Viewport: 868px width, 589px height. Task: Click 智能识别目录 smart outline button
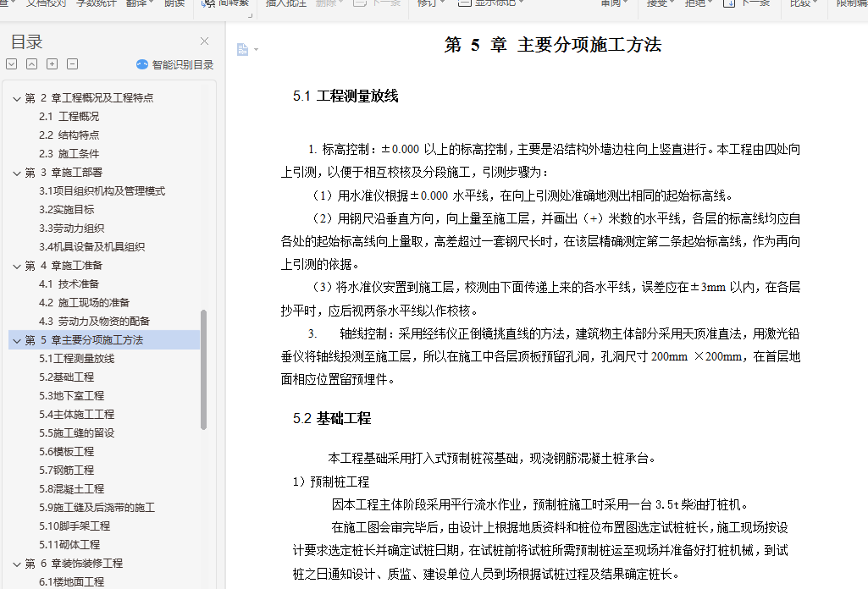pos(175,64)
